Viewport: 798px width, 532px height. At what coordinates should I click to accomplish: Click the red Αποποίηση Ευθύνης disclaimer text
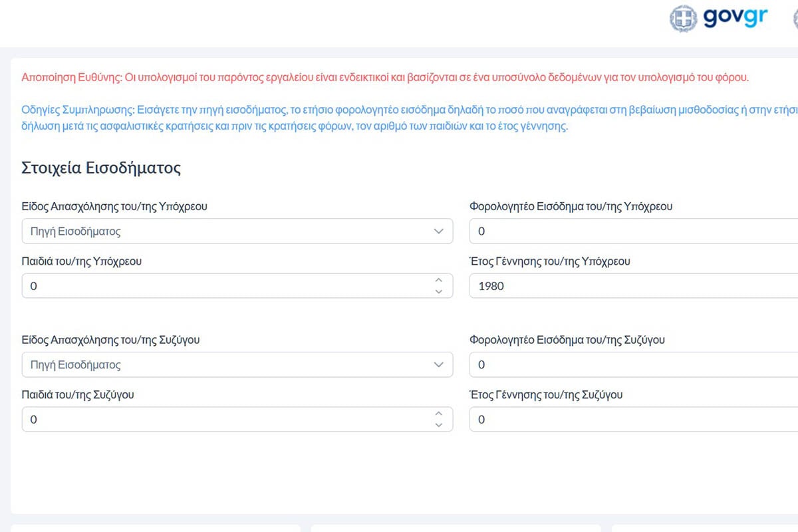click(384, 78)
